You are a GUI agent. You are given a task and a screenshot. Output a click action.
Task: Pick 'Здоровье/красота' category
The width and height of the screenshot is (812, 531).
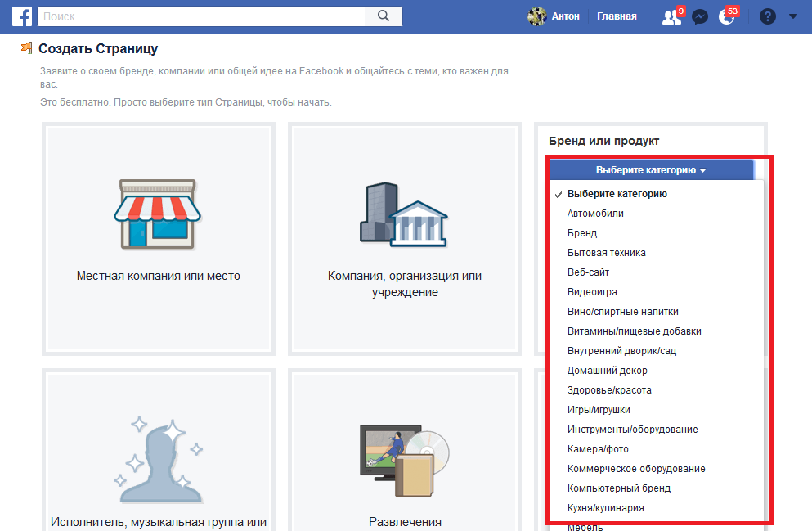(609, 390)
